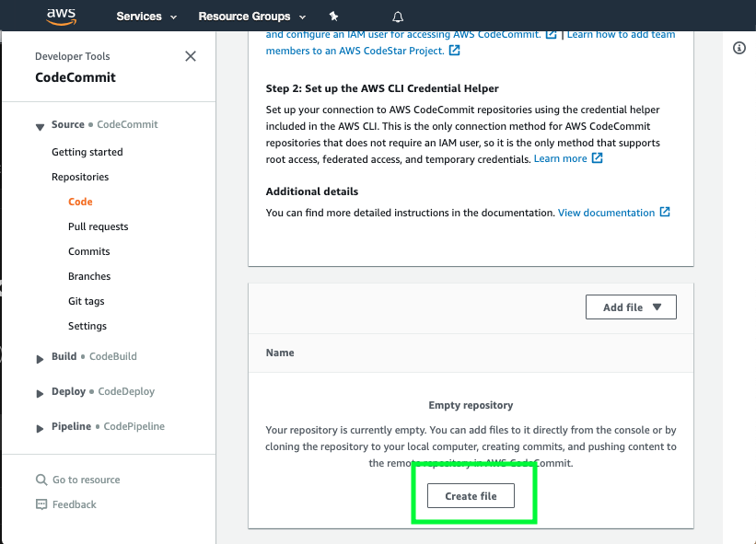Image resolution: width=756 pixels, height=544 pixels.
Task: Click 'Step 2: Set up the AWS CLI Credential Helper'
Action: click(x=382, y=88)
